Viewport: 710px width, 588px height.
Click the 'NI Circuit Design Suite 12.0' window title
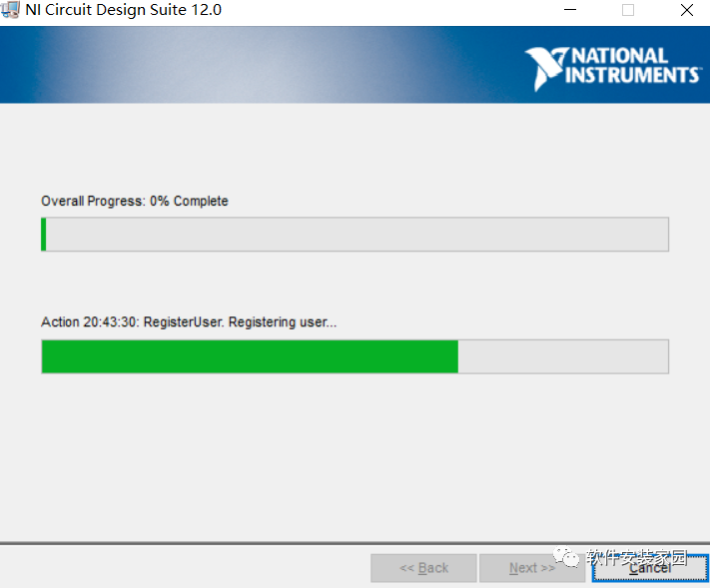(124, 10)
